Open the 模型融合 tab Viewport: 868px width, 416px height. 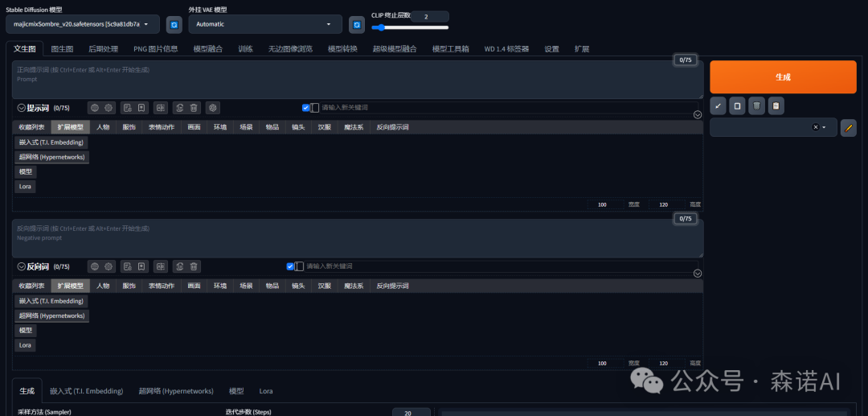tap(208, 49)
